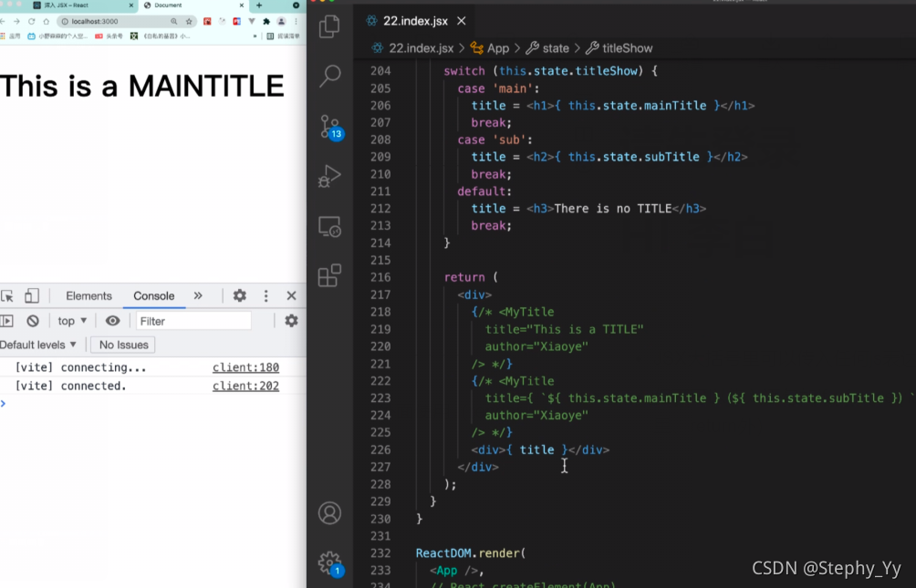Click the red extension icon in Chrome toolbar
916x588 pixels.
(207, 22)
